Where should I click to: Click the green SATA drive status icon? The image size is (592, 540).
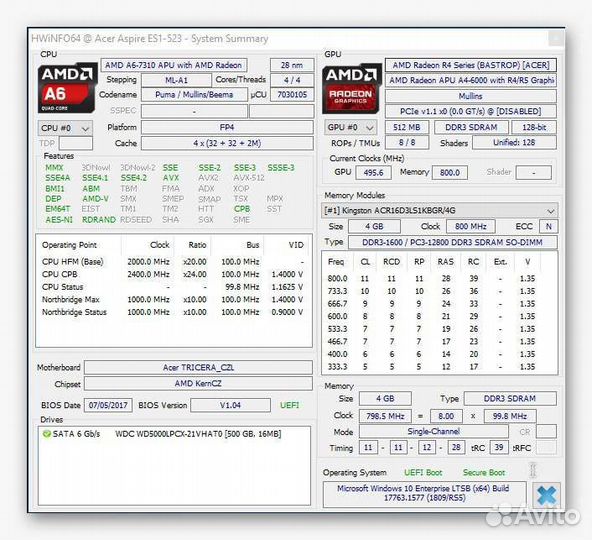47,434
